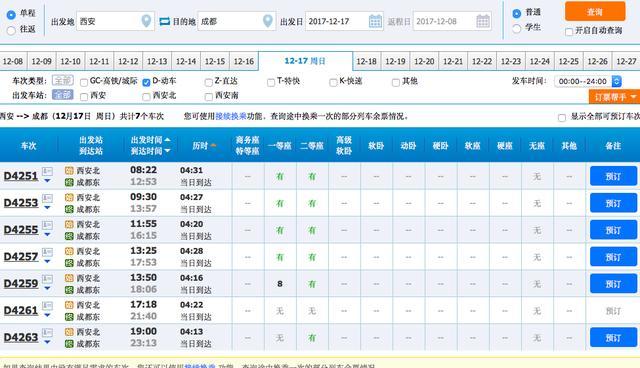Sort by 历时 duration column
The height and width of the screenshot is (368, 640).
(204, 146)
